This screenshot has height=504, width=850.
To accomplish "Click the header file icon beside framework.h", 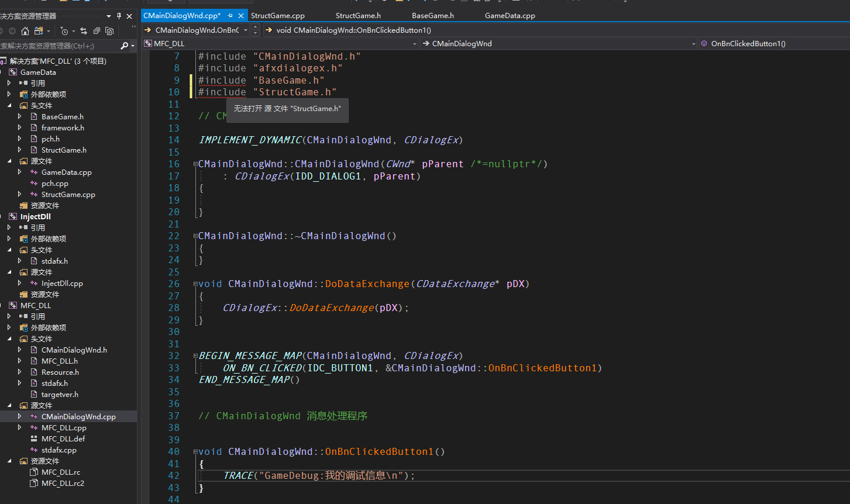I will tap(34, 128).
